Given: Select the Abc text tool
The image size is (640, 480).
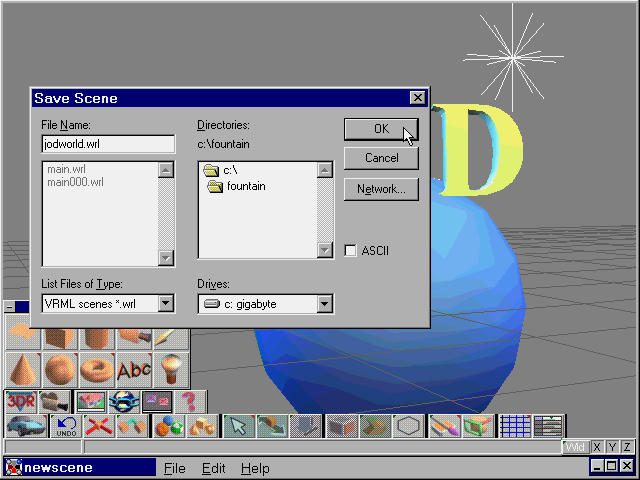Looking at the screenshot, I should (134, 369).
